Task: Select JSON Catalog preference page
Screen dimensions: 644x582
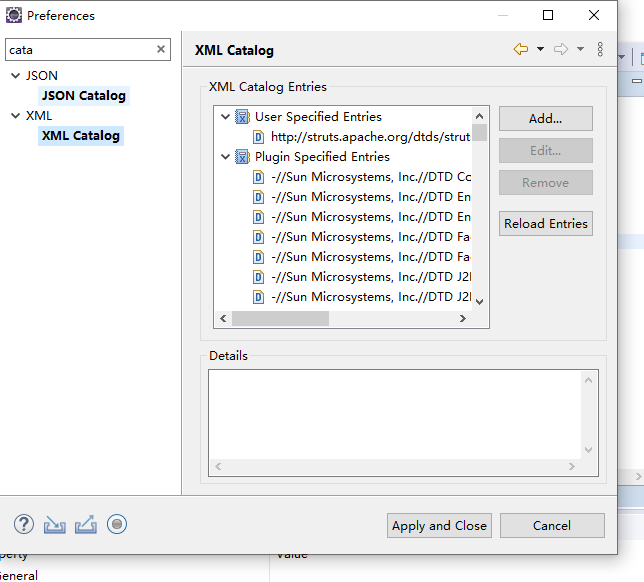Action: (84, 96)
